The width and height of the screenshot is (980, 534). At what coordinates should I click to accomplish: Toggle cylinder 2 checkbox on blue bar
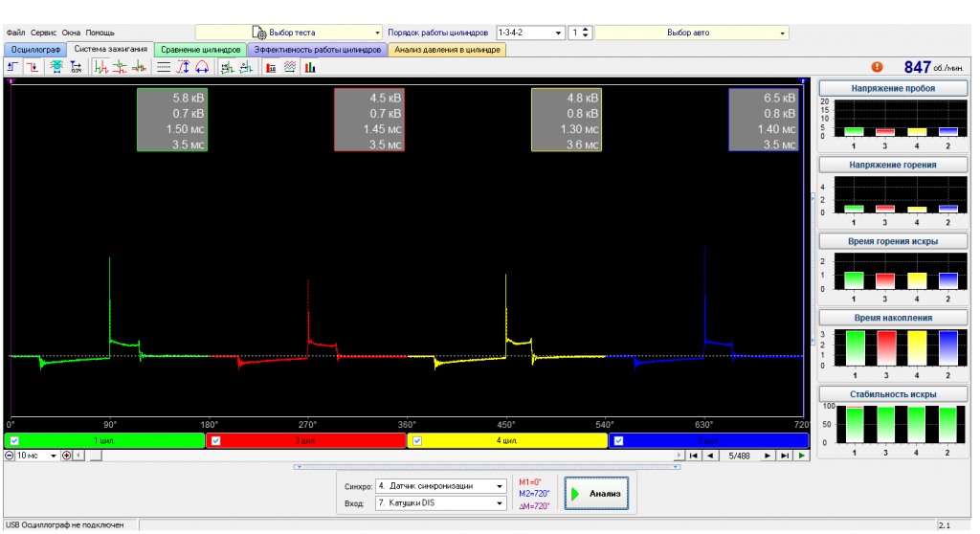click(x=618, y=441)
